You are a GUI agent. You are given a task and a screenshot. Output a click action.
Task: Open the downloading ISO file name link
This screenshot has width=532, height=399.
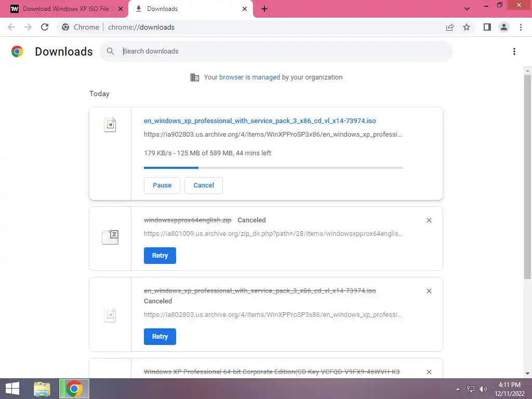pos(260,121)
